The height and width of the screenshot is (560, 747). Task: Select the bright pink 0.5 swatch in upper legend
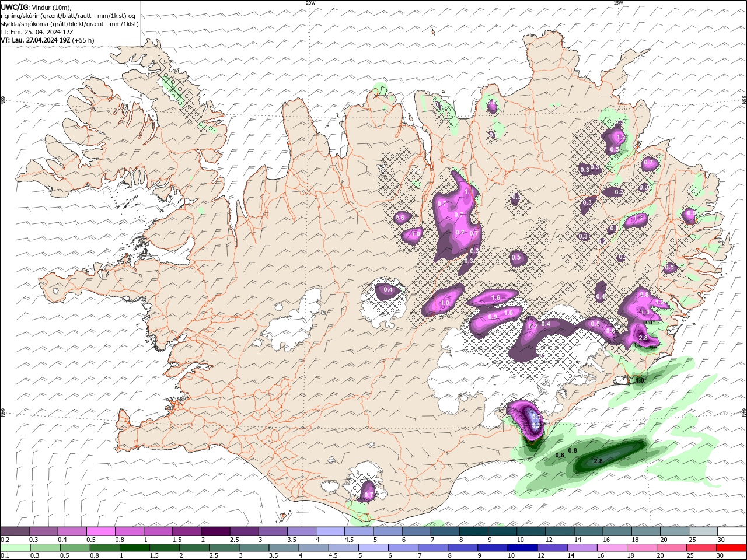click(x=101, y=531)
